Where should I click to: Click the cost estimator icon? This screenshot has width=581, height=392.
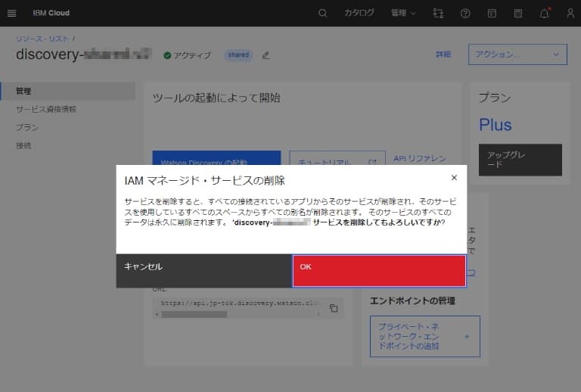(x=518, y=14)
